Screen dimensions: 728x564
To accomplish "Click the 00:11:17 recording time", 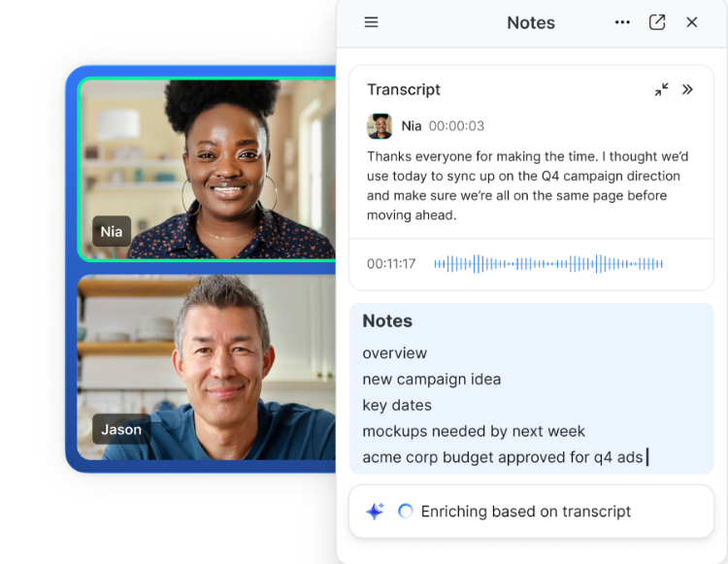I will point(391,264).
